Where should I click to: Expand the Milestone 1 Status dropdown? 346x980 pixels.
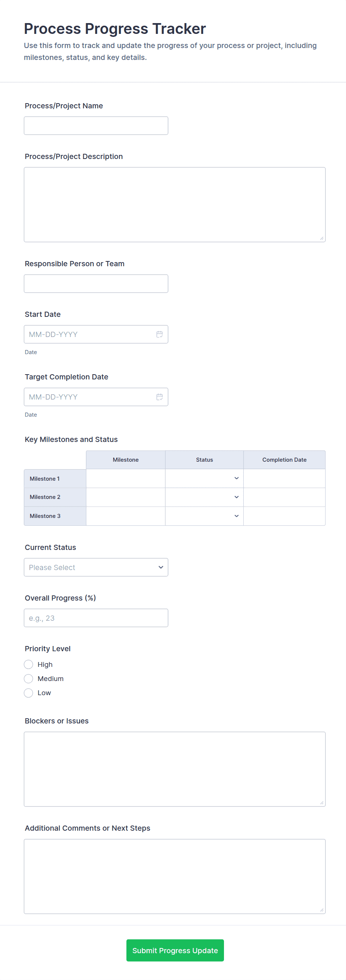[x=204, y=478]
